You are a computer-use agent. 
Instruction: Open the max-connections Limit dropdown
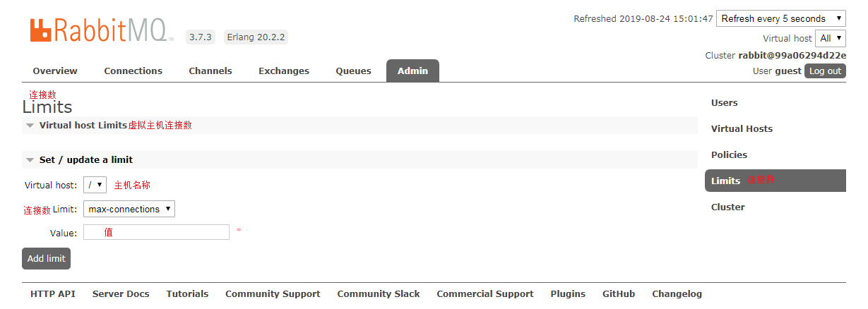pos(129,209)
